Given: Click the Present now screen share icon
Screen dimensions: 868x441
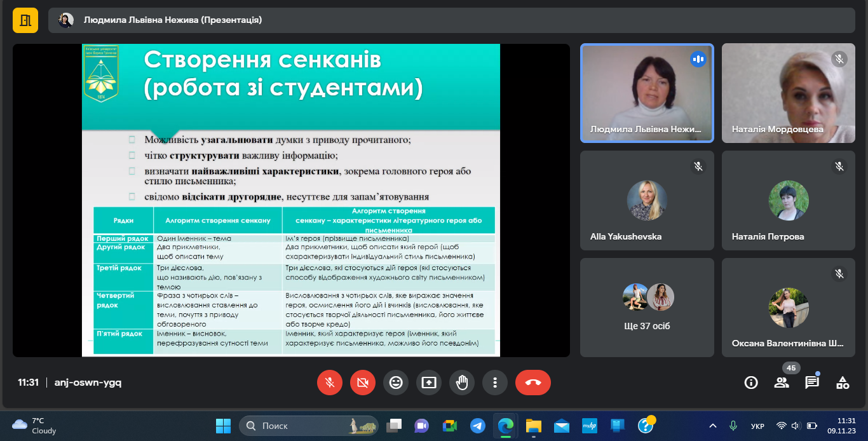Looking at the screenshot, I should coord(429,383).
